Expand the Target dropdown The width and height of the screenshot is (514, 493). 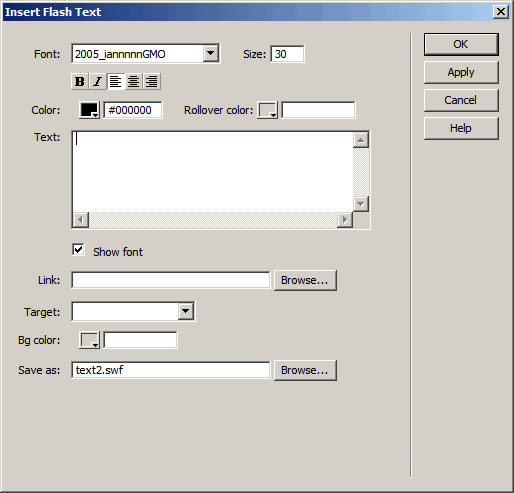(186, 311)
